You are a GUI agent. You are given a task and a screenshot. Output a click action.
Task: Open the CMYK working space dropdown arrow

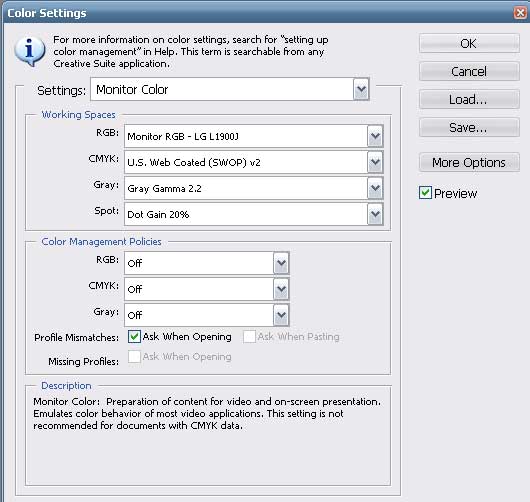[x=375, y=162]
